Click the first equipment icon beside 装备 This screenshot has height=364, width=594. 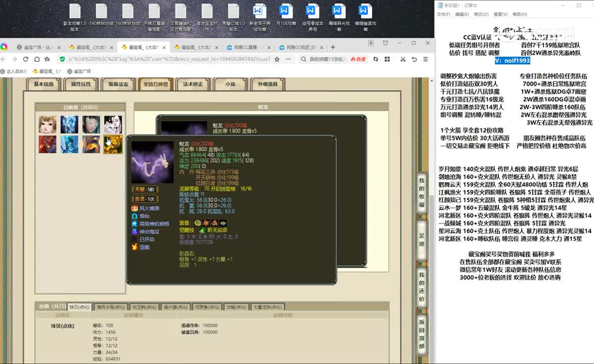coord(198,223)
